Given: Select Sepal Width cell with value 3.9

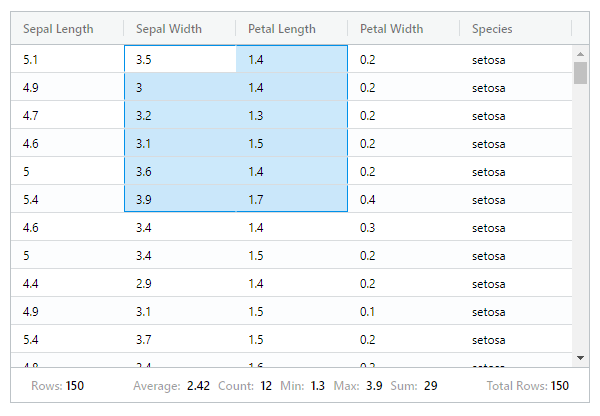Looking at the screenshot, I should coord(180,199).
